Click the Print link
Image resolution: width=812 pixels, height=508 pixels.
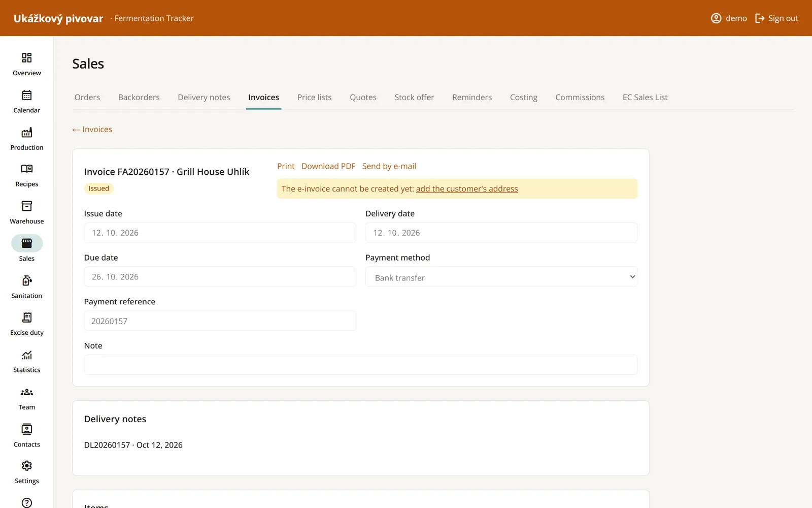(286, 166)
